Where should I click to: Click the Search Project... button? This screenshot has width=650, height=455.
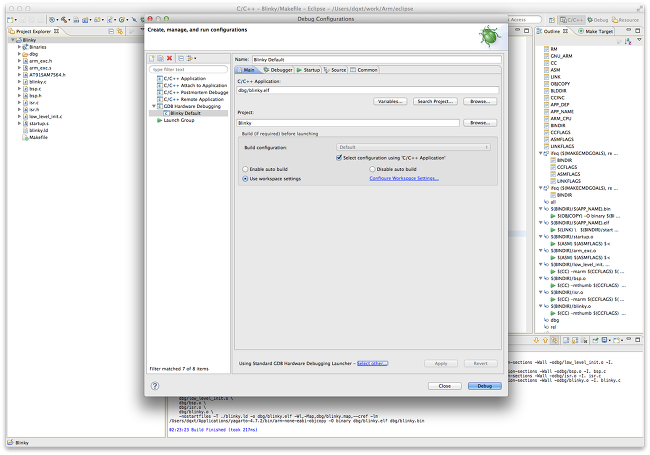[435, 102]
